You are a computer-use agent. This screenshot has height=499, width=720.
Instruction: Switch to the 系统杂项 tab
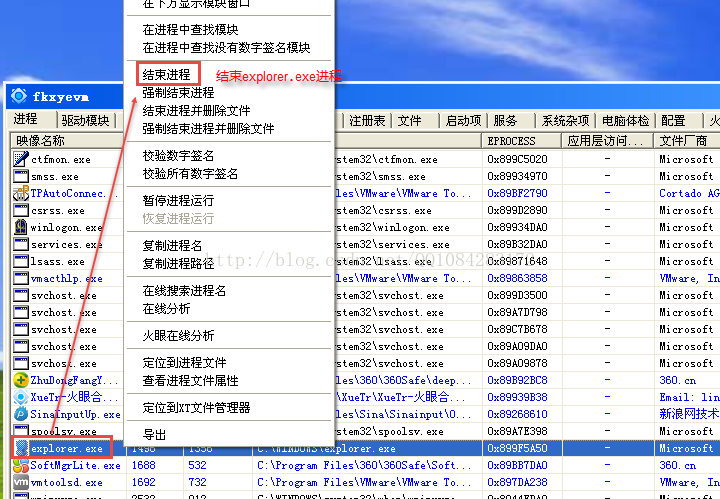[x=565, y=121]
